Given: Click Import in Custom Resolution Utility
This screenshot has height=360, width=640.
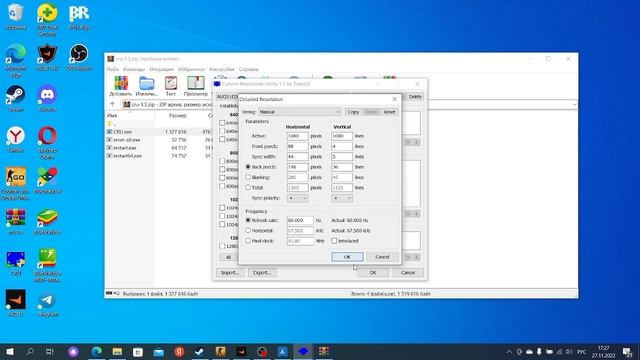Looking at the screenshot, I should click(230, 272).
